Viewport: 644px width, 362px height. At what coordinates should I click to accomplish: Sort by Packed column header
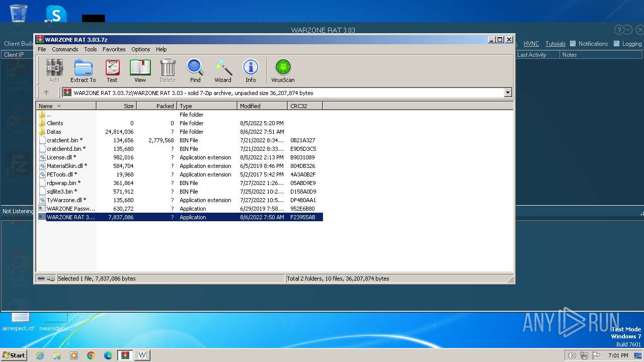click(156, 106)
